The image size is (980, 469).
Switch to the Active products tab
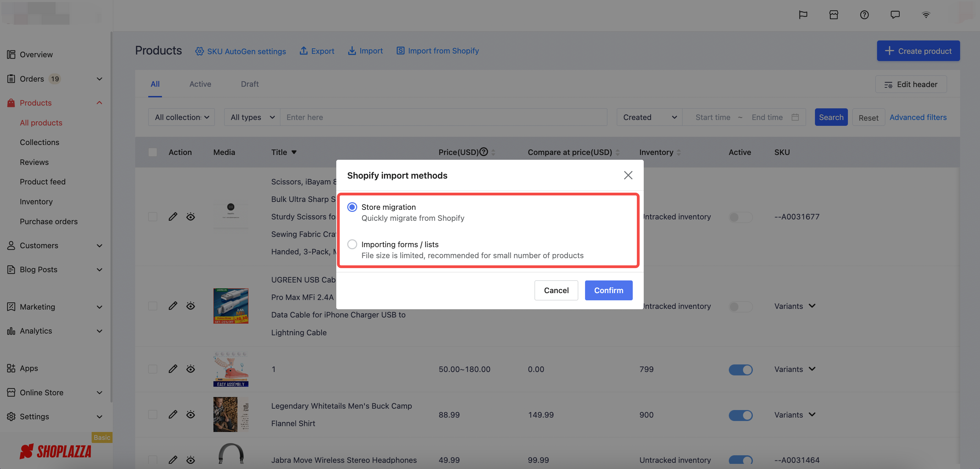(x=200, y=84)
